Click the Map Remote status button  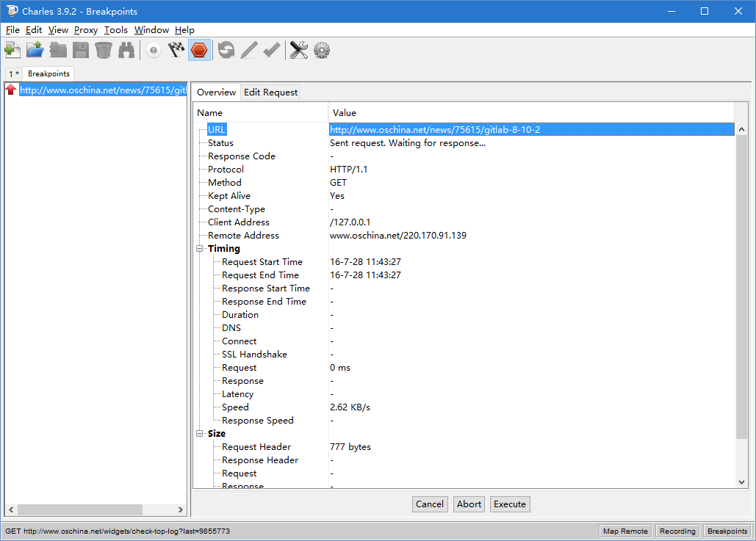pos(625,531)
